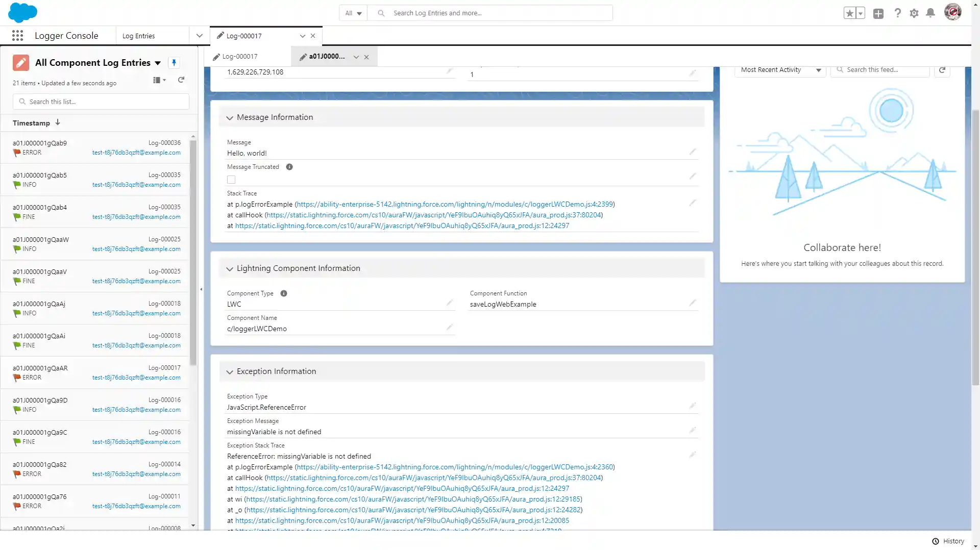Open the Setup gear icon

tap(914, 13)
